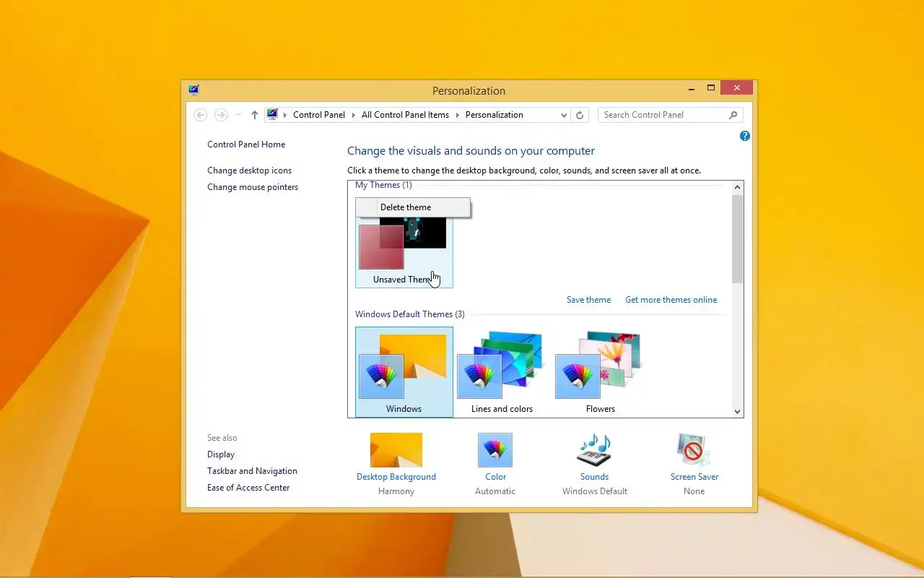Select the Windows theme
This screenshot has height=578, width=924.
[x=404, y=372]
